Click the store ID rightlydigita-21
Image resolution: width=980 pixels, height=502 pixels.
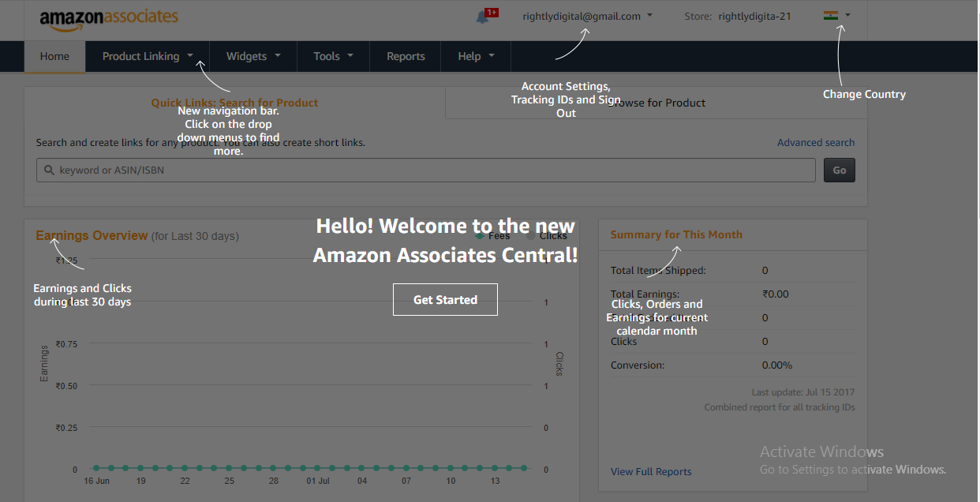[754, 16]
